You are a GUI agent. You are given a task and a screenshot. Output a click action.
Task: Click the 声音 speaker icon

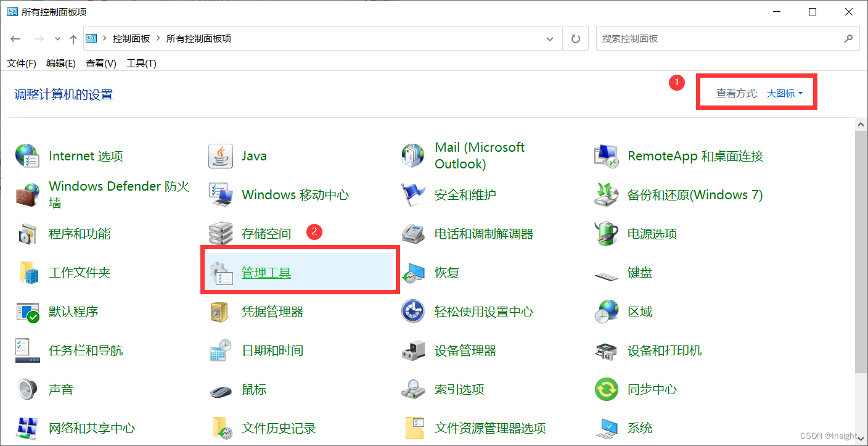coord(28,389)
